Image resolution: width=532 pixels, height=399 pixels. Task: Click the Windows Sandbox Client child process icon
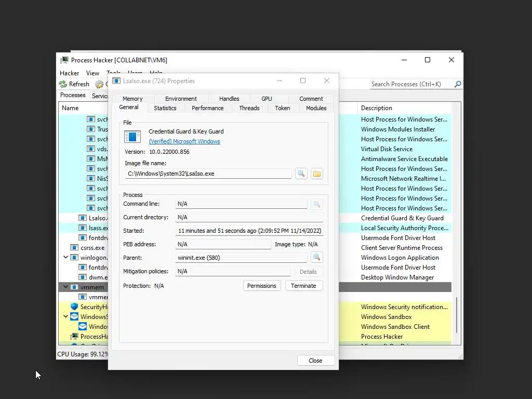tap(83, 326)
